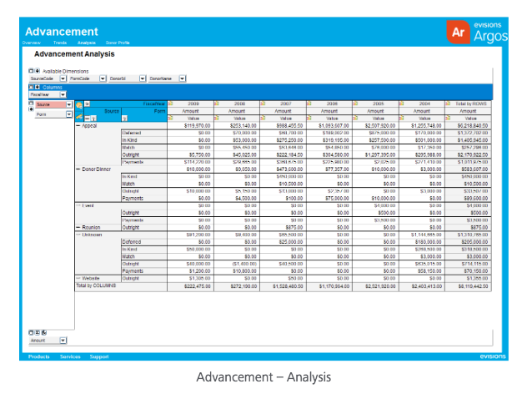Open the Overview tab
Image resolution: width=532 pixels, height=399 pixels.
(x=31, y=43)
